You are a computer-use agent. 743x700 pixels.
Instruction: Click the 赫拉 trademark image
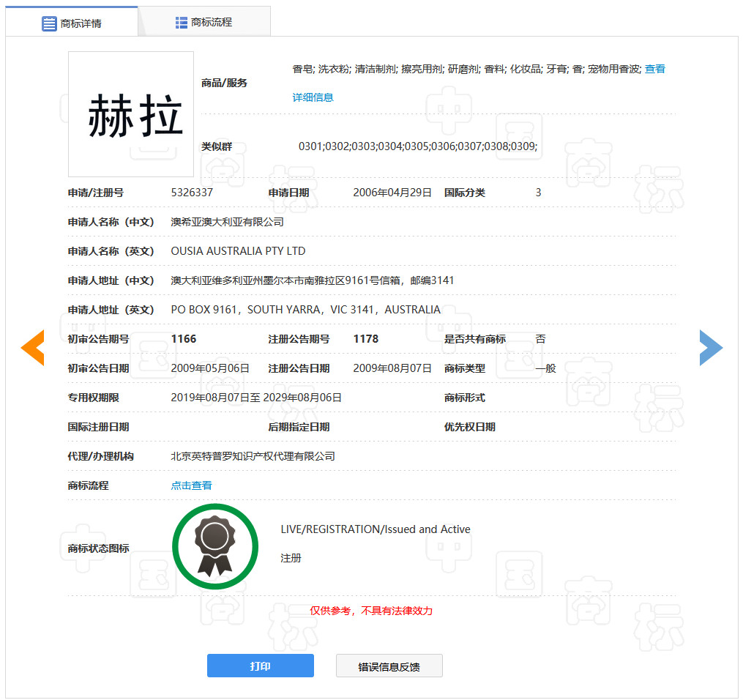[130, 113]
